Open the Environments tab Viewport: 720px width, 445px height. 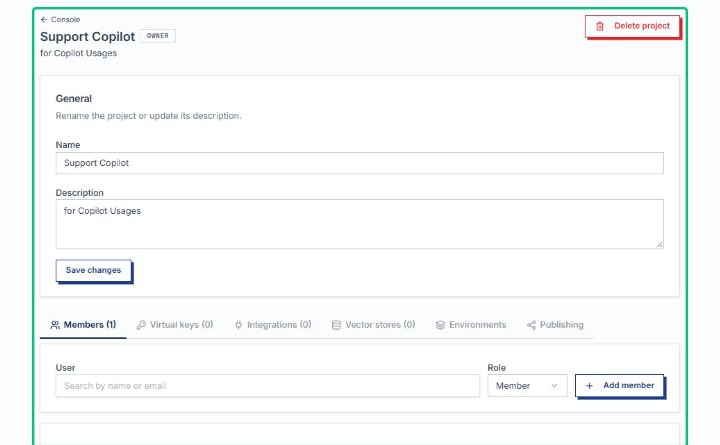pos(471,325)
